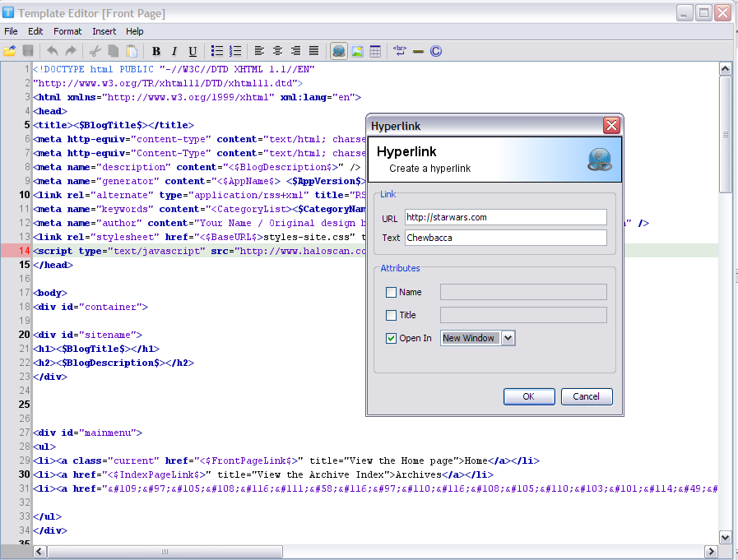This screenshot has height=560, width=738.
Task: Minimize the Template Editor window
Action: 685,13
